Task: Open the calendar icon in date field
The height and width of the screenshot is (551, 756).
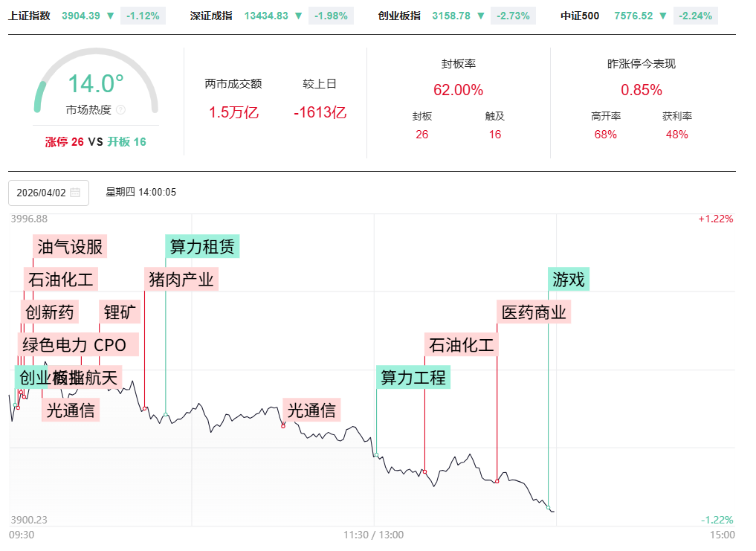Action: tap(75, 193)
